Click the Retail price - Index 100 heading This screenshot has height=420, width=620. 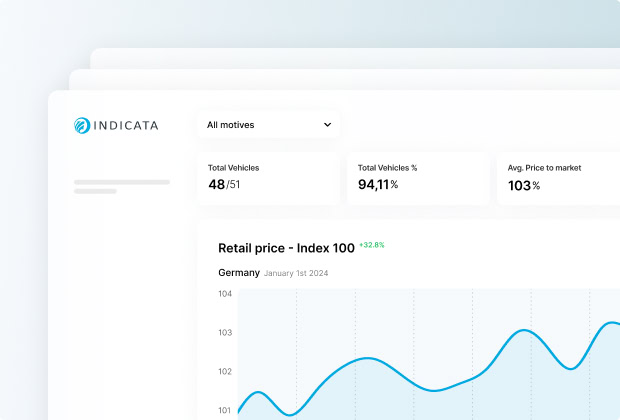tap(286, 247)
